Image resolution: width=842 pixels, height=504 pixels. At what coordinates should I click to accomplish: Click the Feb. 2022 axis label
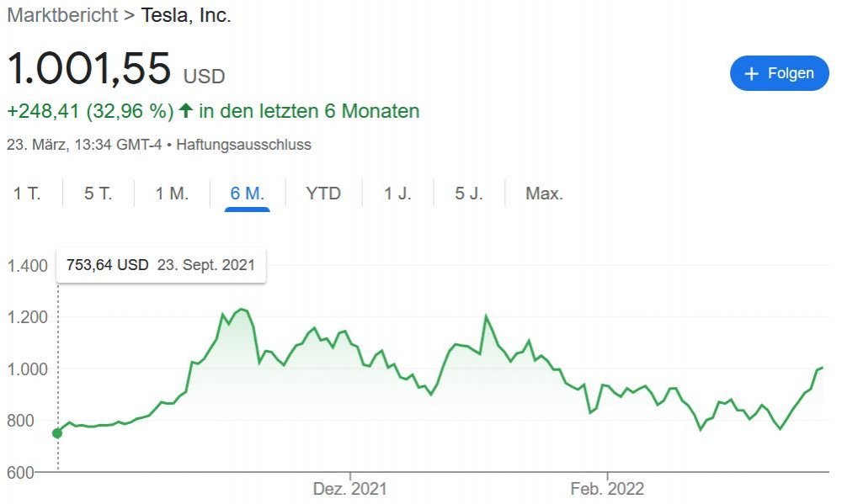607,489
